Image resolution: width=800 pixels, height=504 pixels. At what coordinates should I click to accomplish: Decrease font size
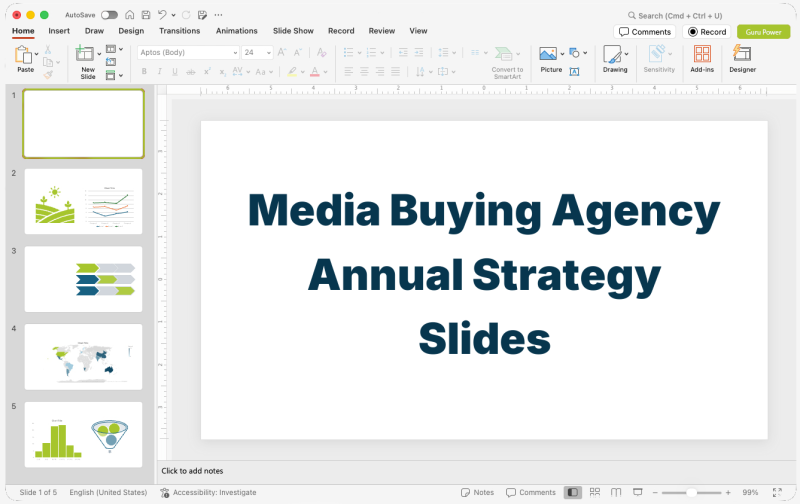tap(297, 52)
